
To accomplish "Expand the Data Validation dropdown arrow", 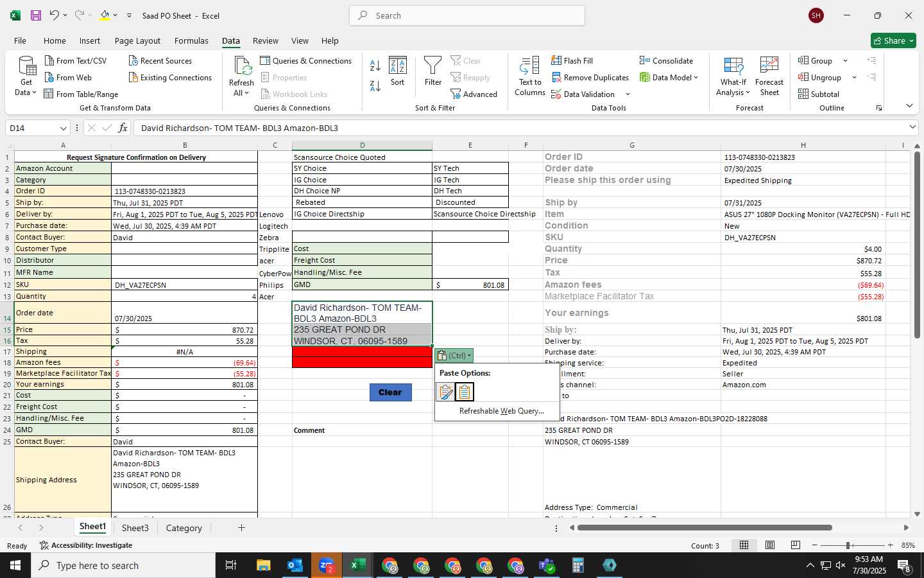I will pos(628,94).
